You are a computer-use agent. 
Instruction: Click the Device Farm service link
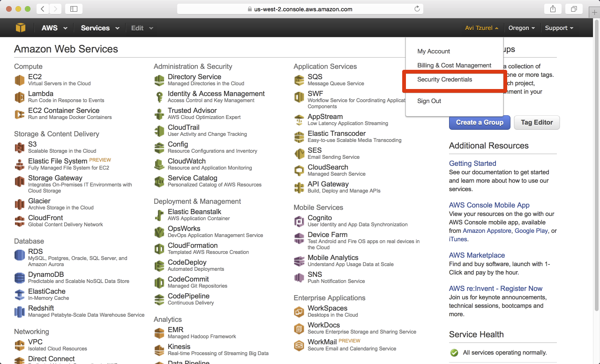coord(328,235)
